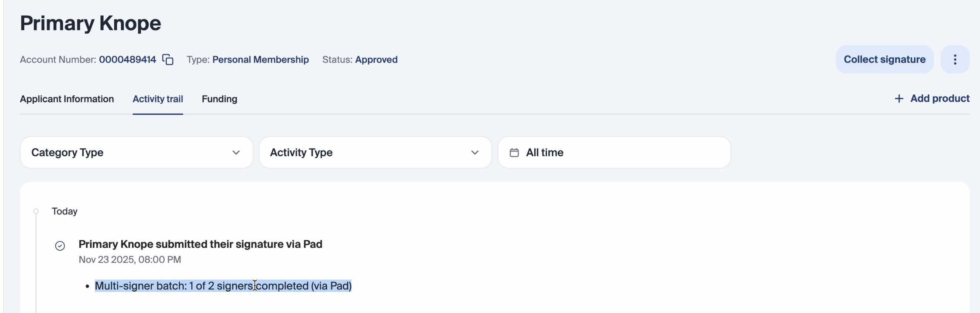
Task: Click the Add product link
Action: [939, 99]
